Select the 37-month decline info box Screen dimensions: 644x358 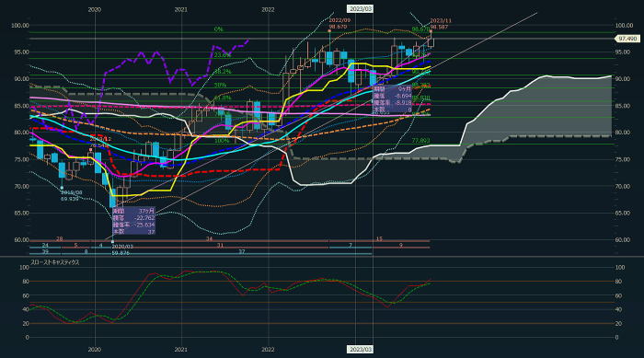click(x=134, y=221)
